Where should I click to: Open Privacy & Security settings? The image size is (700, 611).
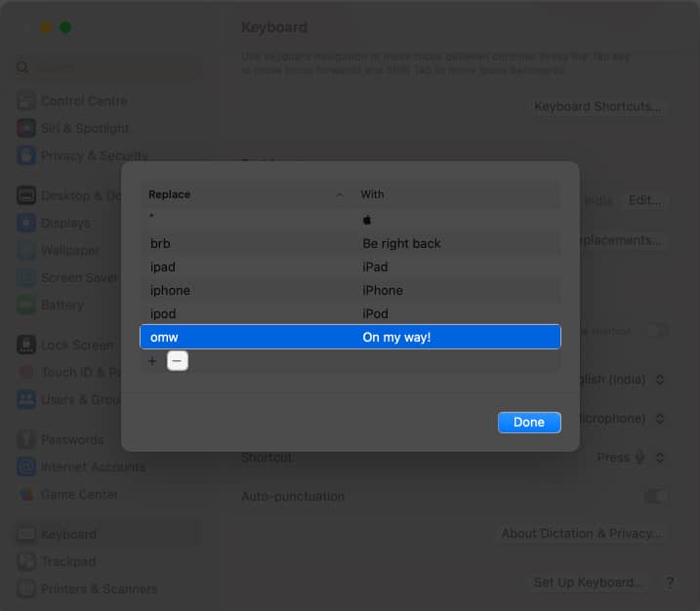(82, 155)
